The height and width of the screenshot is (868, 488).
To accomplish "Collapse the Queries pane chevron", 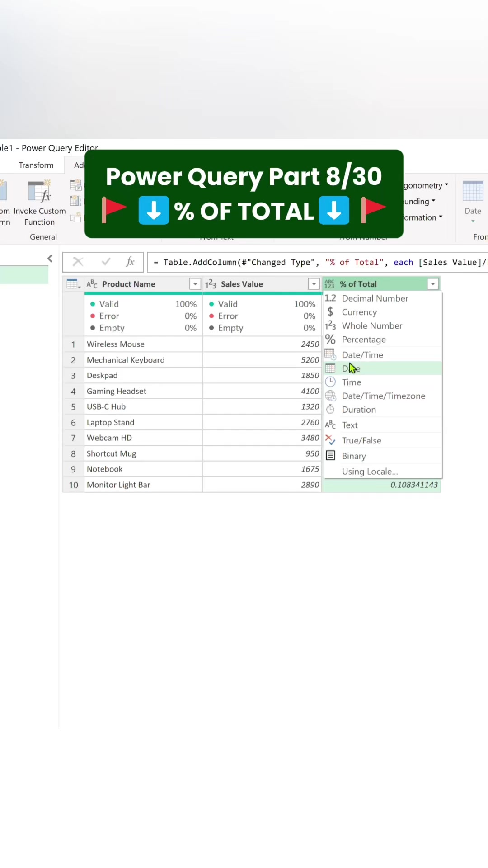I will 50,259.
